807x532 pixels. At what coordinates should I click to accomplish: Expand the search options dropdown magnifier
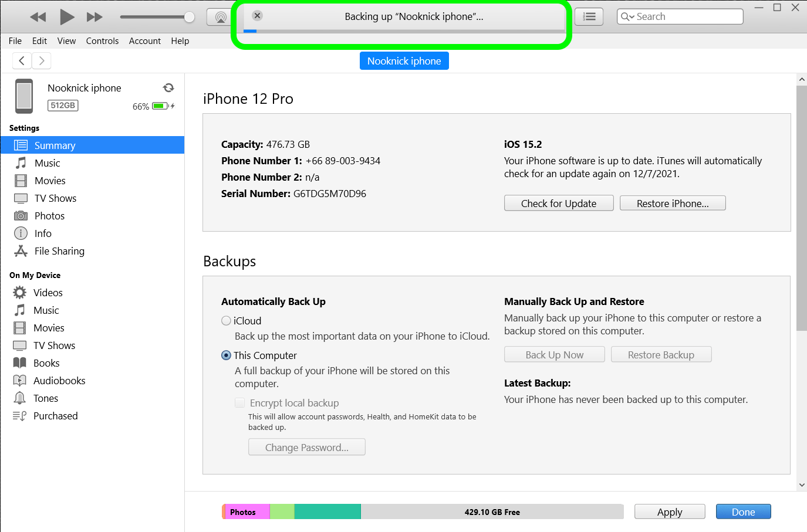(x=627, y=17)
